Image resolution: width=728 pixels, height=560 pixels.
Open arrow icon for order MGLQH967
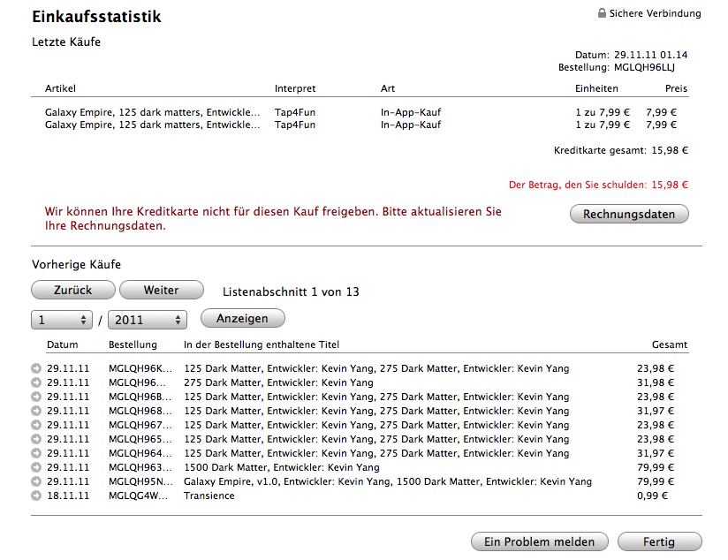tap(36, 425)
